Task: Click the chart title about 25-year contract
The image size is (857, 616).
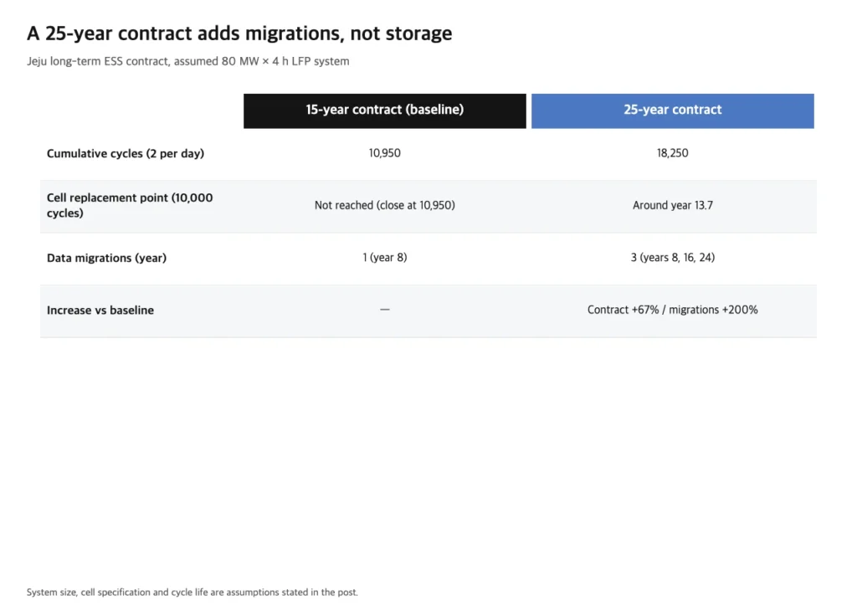Action: pyautogui.click(x=239, y=33)
